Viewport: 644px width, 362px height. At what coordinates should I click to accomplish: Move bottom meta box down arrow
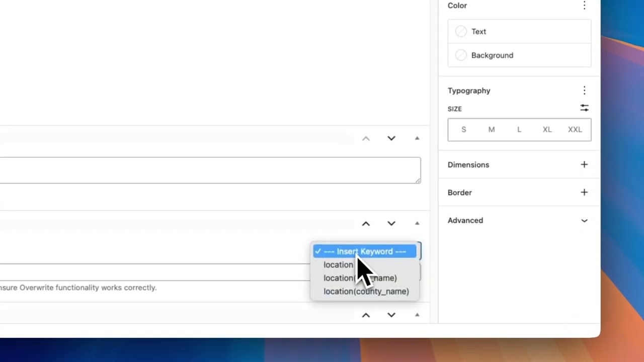pyautogui.click(x=391, y=315)
